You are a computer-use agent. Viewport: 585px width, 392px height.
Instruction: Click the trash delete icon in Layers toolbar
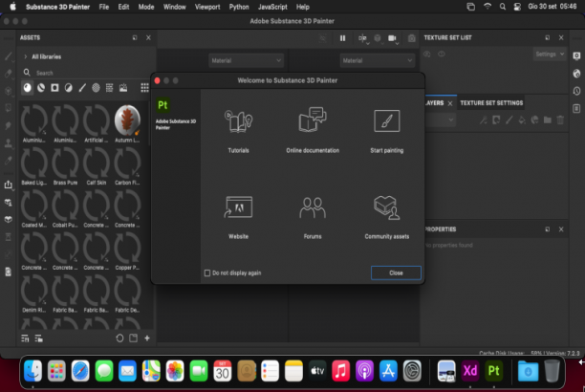560,120
